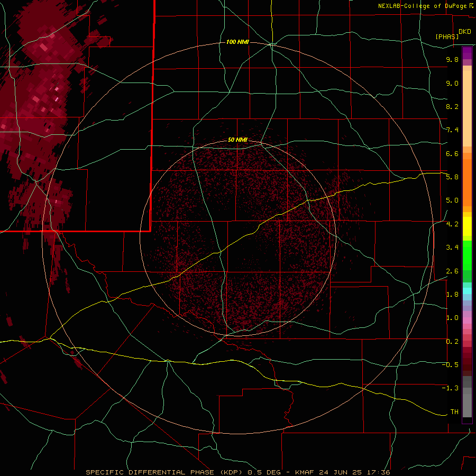Viewport: 476px width, 476px height.
Task: Click the 1.0 value on color scale
Action: [452, 317]
